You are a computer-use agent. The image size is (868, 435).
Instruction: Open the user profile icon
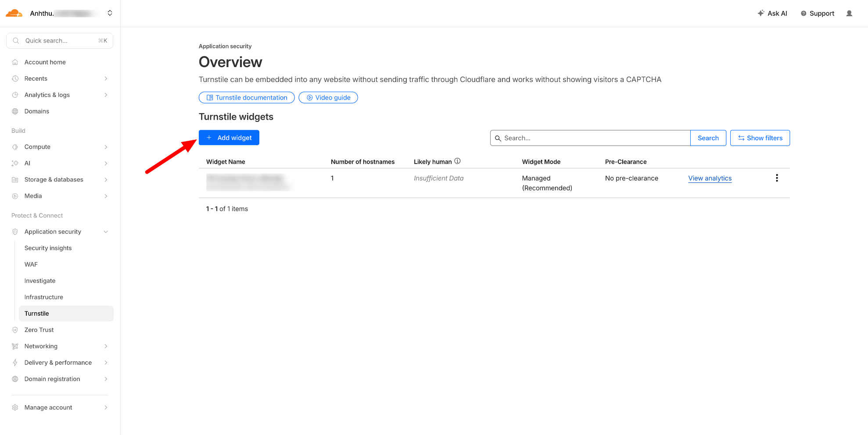[849, 13]
